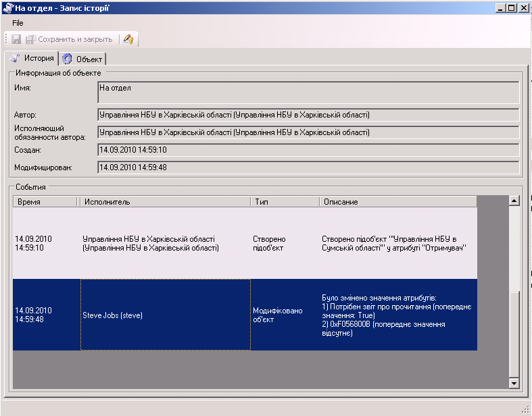The height and width of the screenshot is (416, 532).
Task: Sort by the Тип column header
Action: 285,202
